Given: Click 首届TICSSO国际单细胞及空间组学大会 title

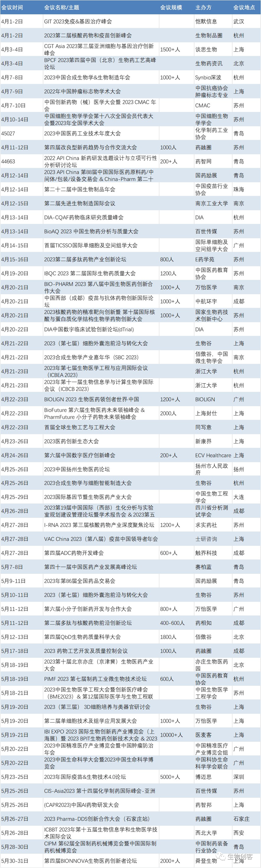Looking at the screenshot, I should pos(91,245).
